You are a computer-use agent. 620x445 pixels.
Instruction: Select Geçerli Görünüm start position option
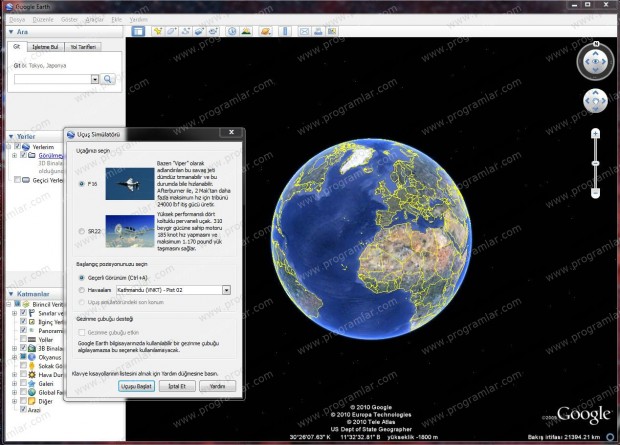[82, 278]
